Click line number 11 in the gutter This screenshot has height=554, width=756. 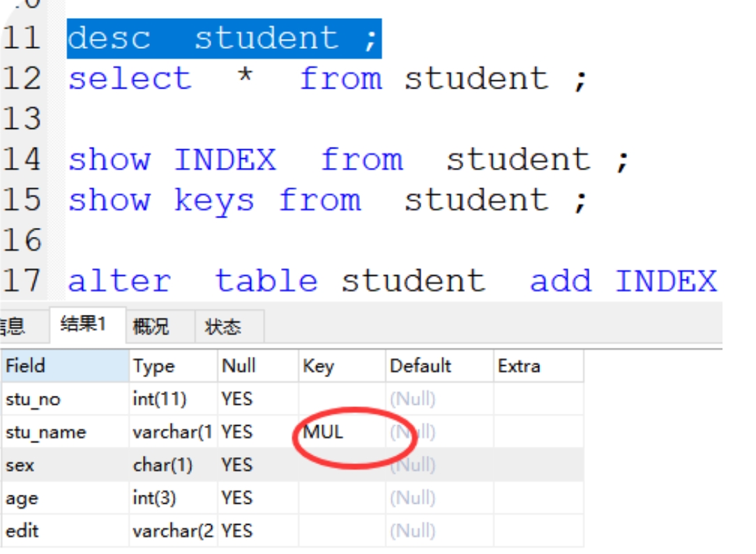pos(22,38)
